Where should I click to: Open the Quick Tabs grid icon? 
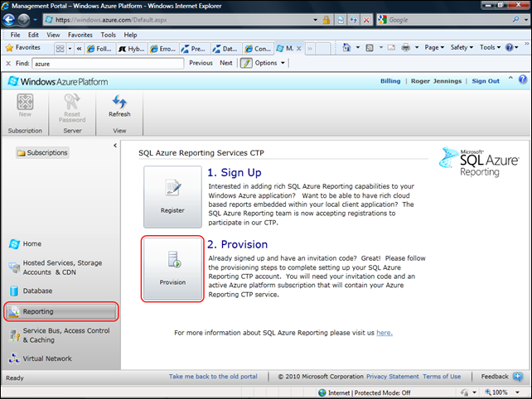pos(60,49)
